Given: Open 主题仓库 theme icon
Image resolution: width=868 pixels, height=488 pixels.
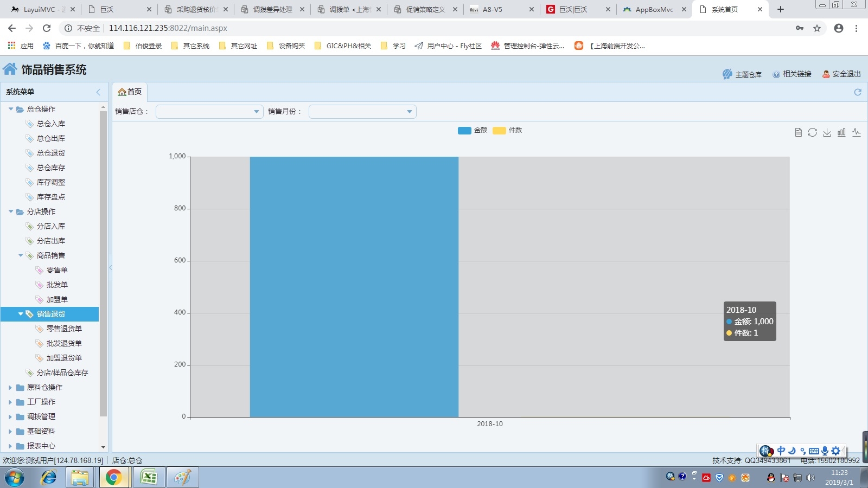Looking at the screenshot, I should point(742,74).
